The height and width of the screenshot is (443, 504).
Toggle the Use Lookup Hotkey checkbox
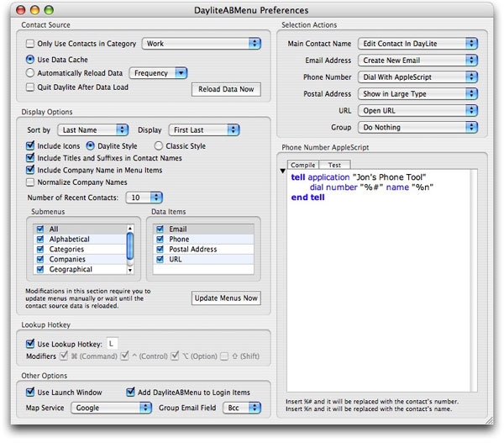tap(30, 344)
